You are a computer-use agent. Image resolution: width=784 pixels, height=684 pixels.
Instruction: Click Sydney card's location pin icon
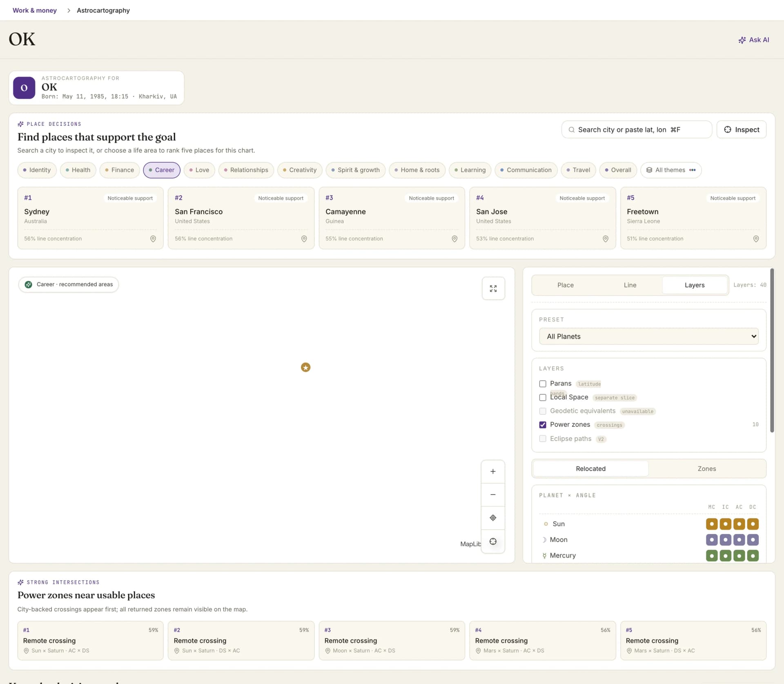[153, 239]
